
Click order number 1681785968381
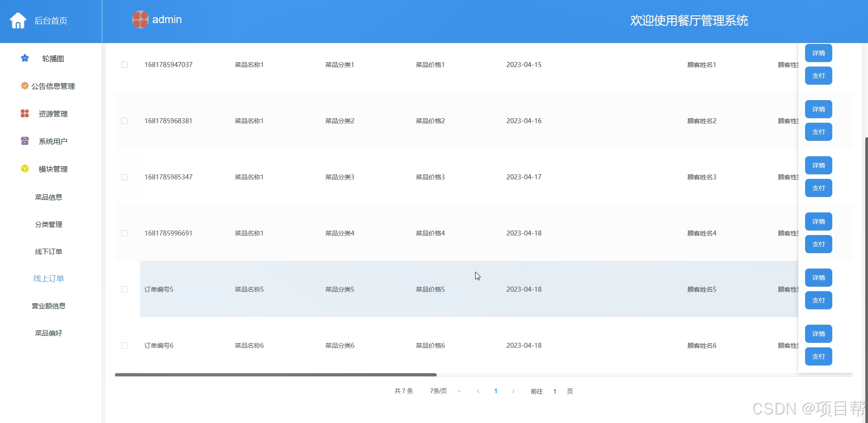(168, 121)
